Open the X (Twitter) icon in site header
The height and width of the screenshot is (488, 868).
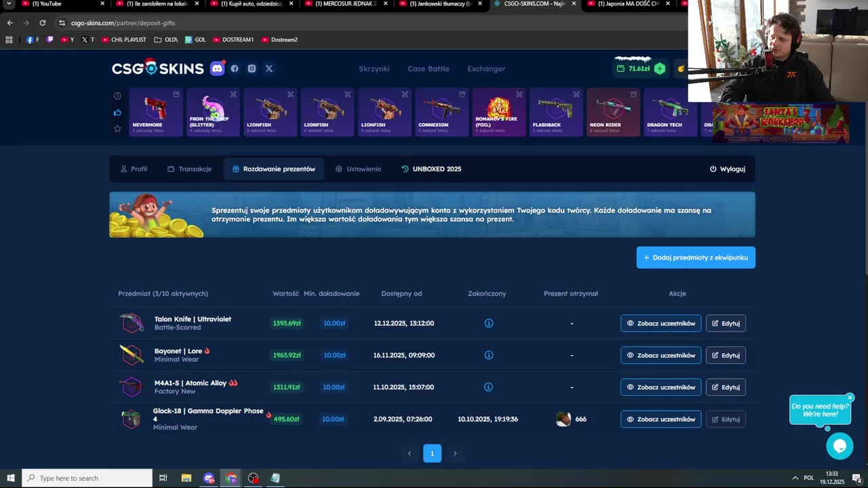pos(269,68)
